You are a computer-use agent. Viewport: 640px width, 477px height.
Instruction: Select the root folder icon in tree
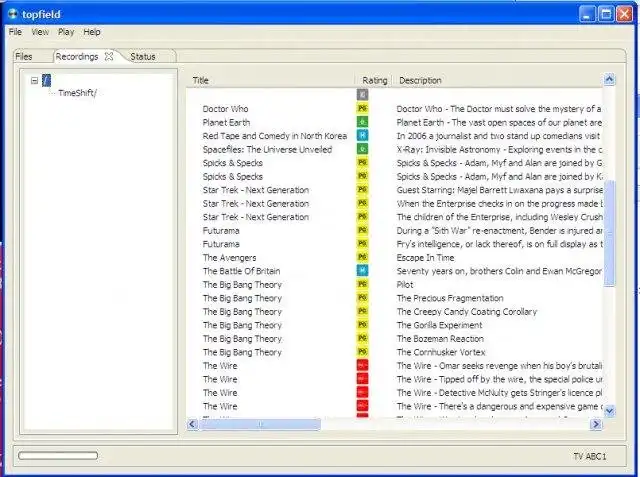pyautogui.click(x=47, y=80)
